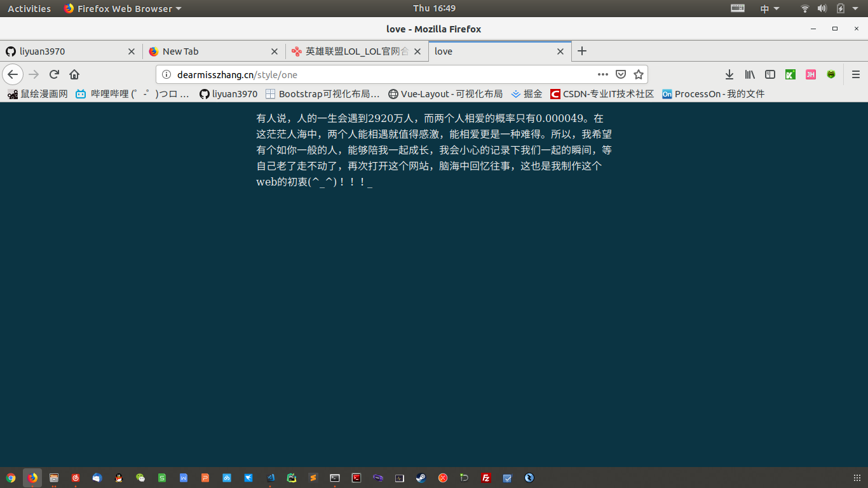
Task: Open the Files manager dock icon
Action: [54, 478]
